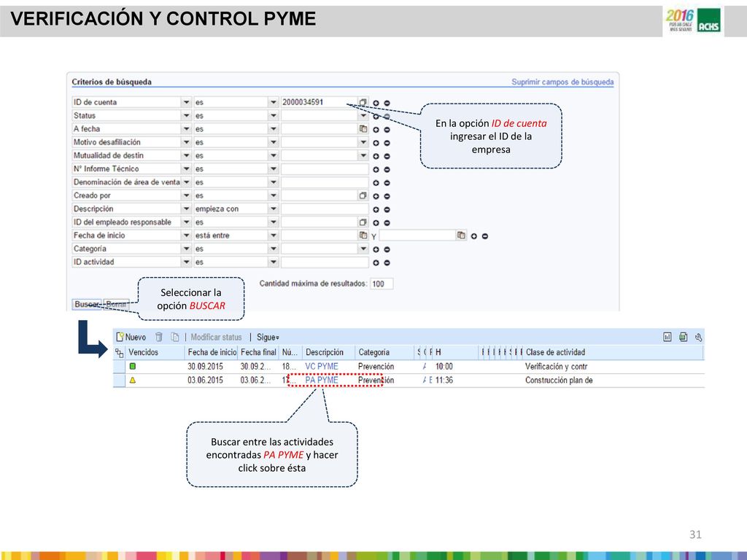The height and width of the screenshot is (560, 747).
Task: Add a row after Denominación de área de venta
Action: (376, 183)
